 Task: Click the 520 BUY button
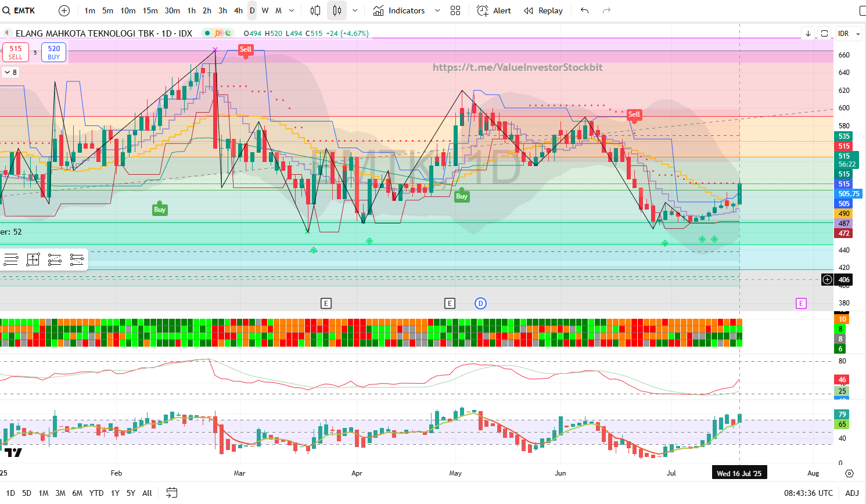53,52
